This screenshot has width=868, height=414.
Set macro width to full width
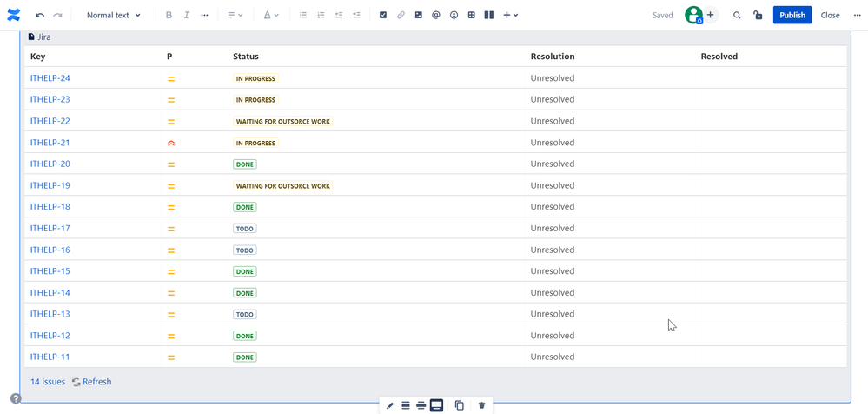436,405
